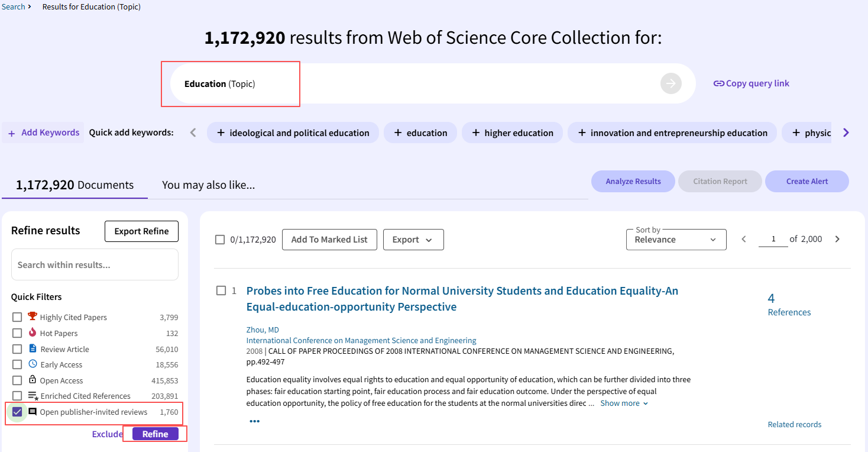Click the search arrow submit button
The width and height of the screenshot is (868, 452).
(671, 83)
